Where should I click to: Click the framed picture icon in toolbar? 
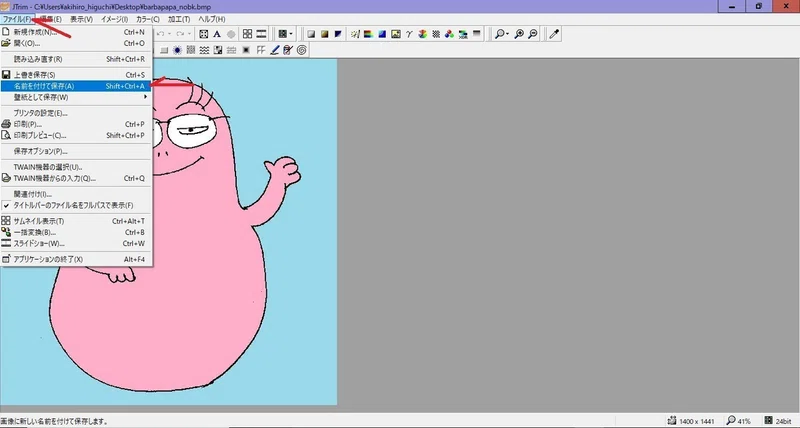(395, 34)
